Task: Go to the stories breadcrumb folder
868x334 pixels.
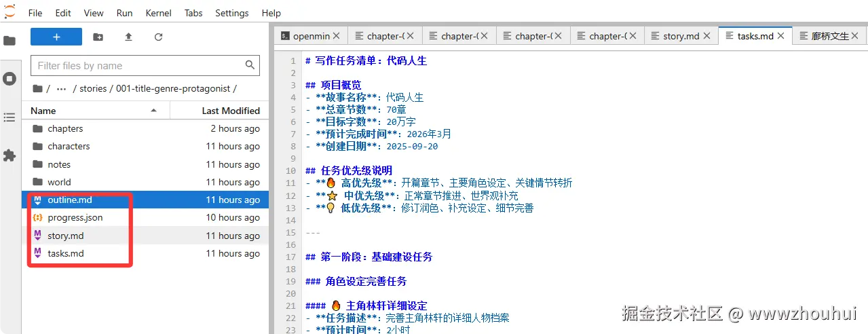Action: [x=93, y=88]
